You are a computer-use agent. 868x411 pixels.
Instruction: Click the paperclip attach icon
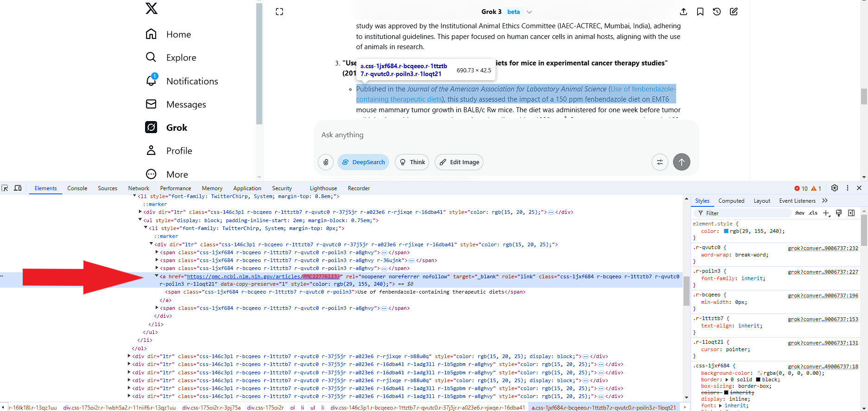[x=326, y=162]
